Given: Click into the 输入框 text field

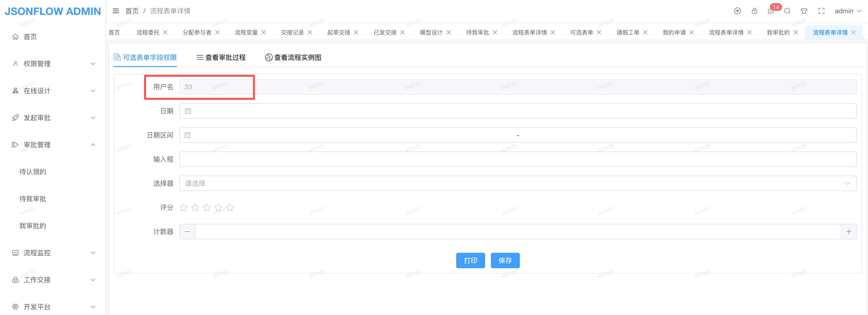Looking at the screenshot, I should pyautogui.click(x=518, y=159).
